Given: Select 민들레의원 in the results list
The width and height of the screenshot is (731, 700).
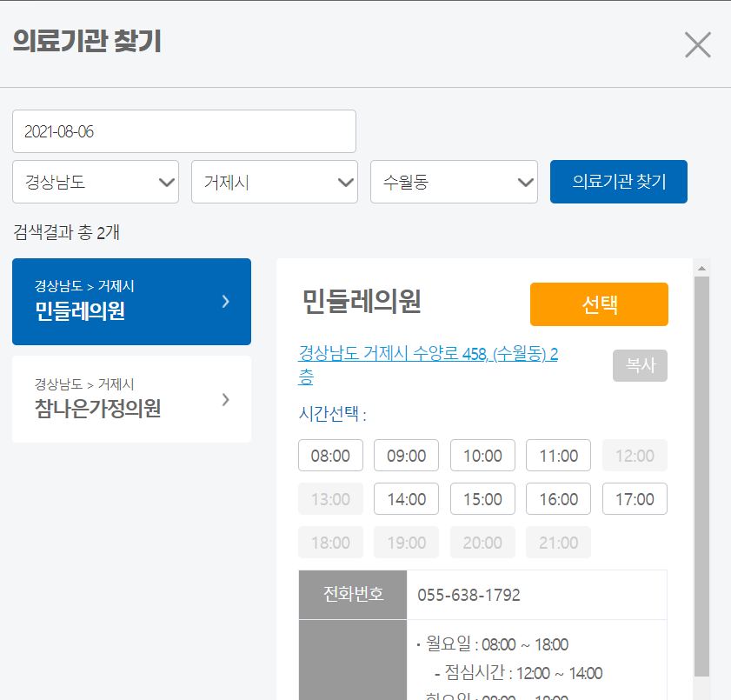Looking at the screenshot, I should click(131, 302).
